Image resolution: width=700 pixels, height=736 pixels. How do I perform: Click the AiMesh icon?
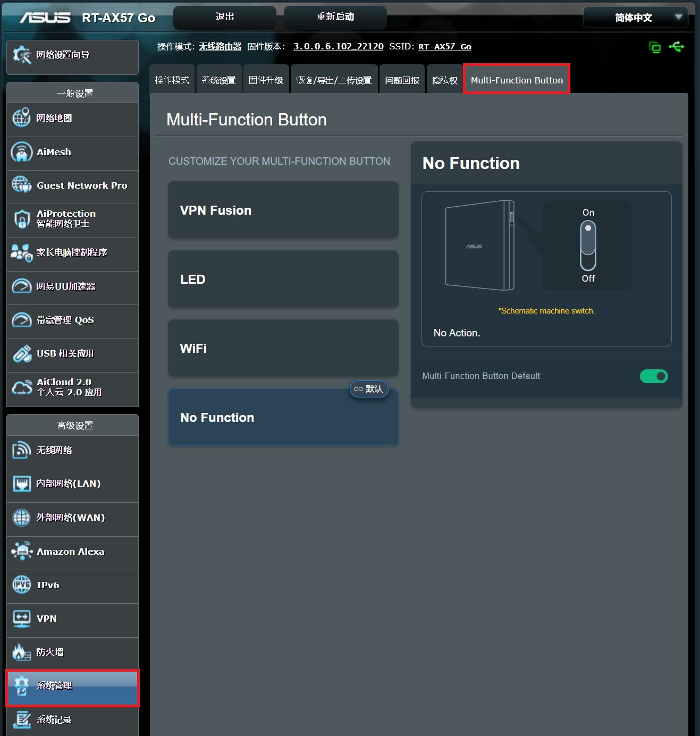pos(21,152)
